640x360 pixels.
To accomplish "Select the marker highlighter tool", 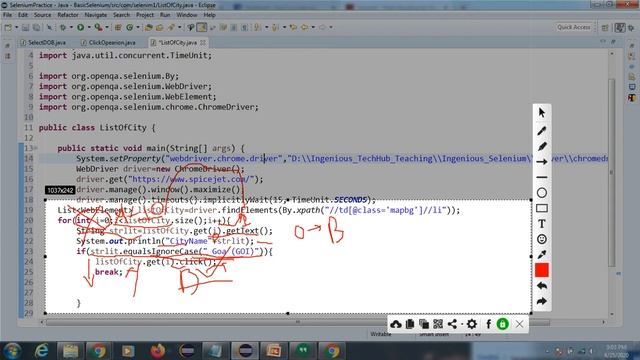I will [x=542, y=146].
